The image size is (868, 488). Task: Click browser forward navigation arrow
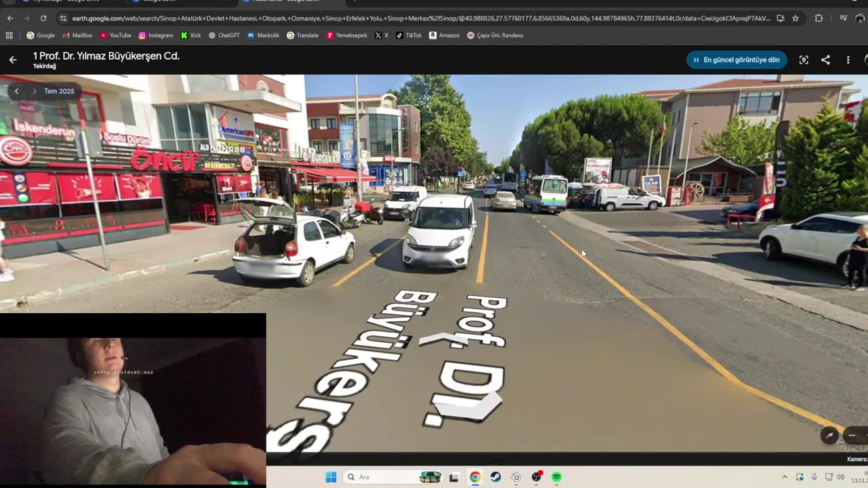pyautogui.click(x=26, y=18)
